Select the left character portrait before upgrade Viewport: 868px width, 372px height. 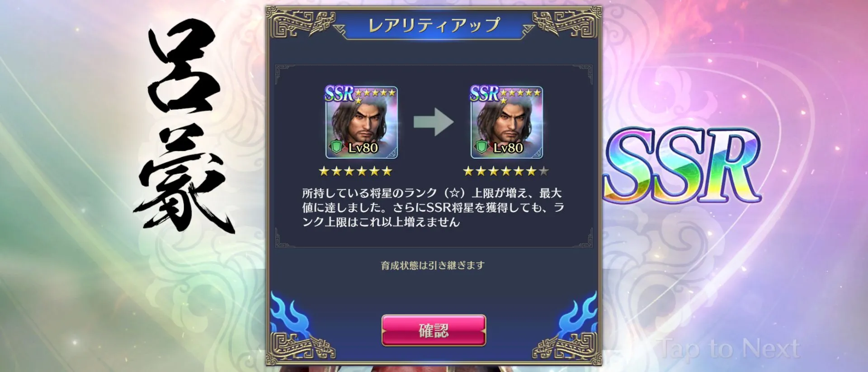(x=362, y=122)
